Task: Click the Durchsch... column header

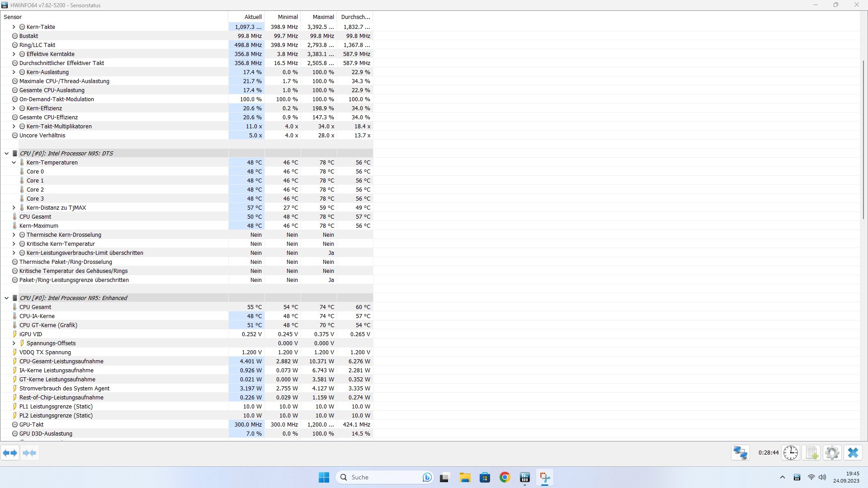Action: point(355,17)
